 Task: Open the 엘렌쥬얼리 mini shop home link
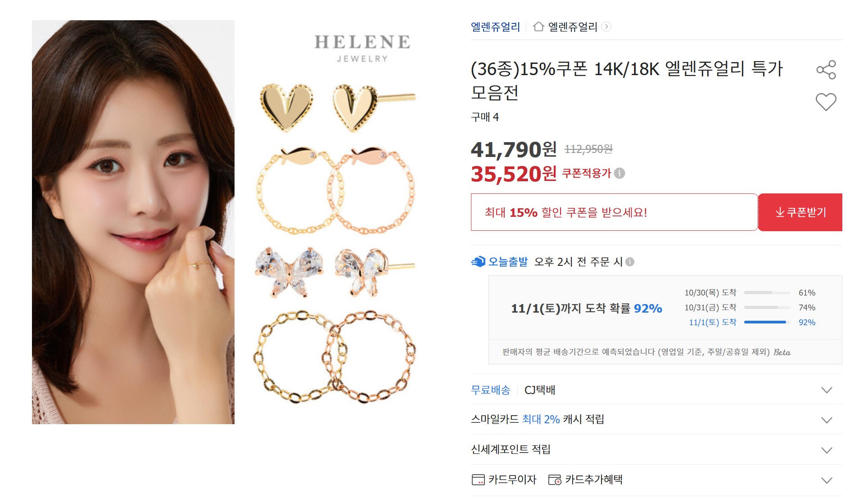click(x=572, y=27)
